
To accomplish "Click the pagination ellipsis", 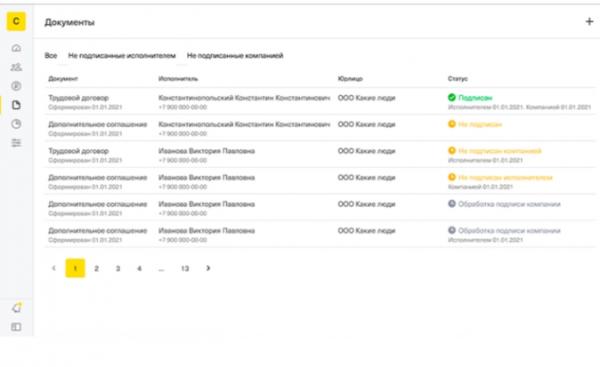I will coord(161,269).
